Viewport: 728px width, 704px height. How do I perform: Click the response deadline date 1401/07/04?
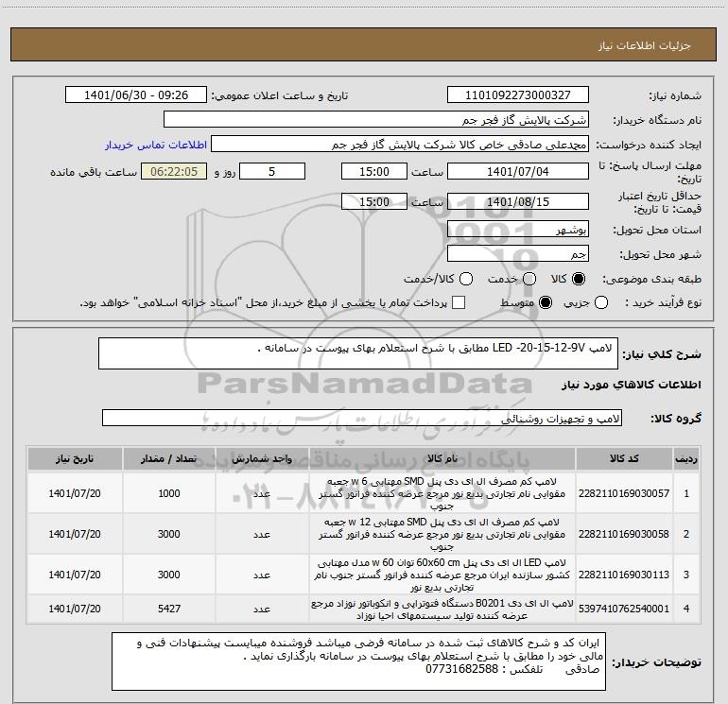(x=518, y=172)
